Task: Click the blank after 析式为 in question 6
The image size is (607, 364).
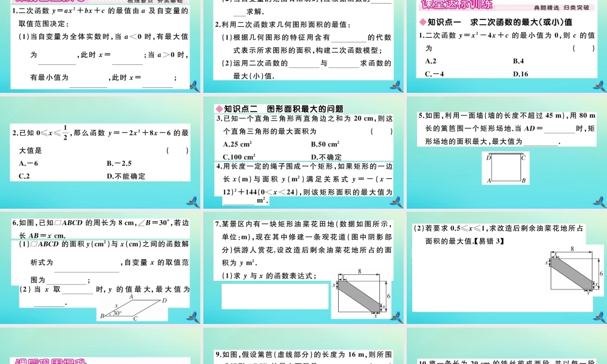Action: [x=86, y=266]
